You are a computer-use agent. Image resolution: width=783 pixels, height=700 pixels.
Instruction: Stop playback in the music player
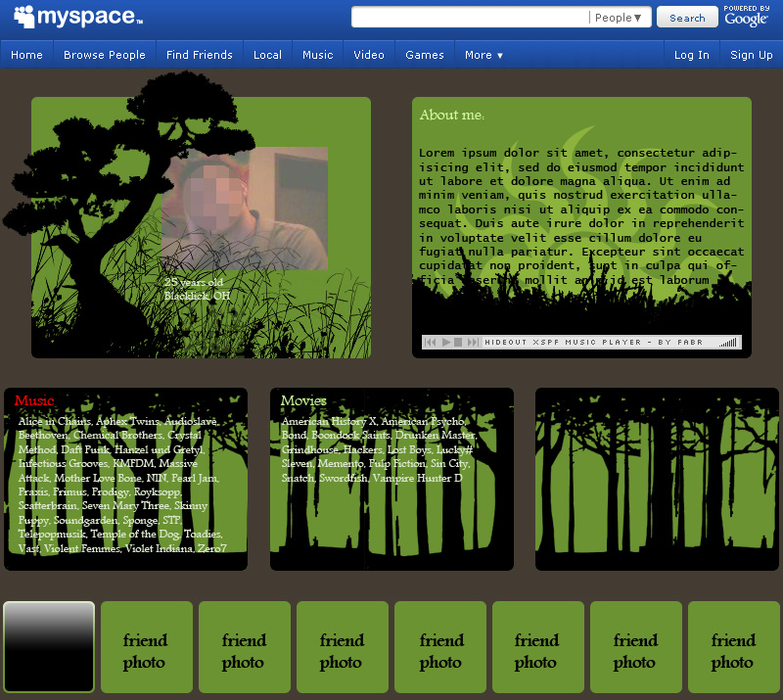click(458, 343)
